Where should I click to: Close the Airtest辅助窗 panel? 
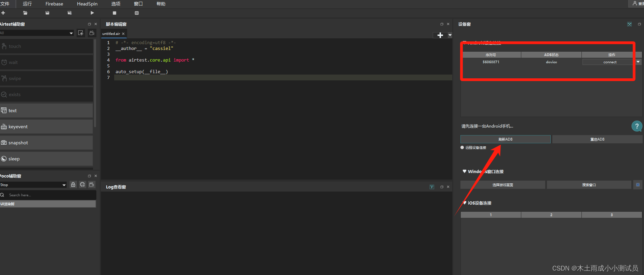point(96,24)
